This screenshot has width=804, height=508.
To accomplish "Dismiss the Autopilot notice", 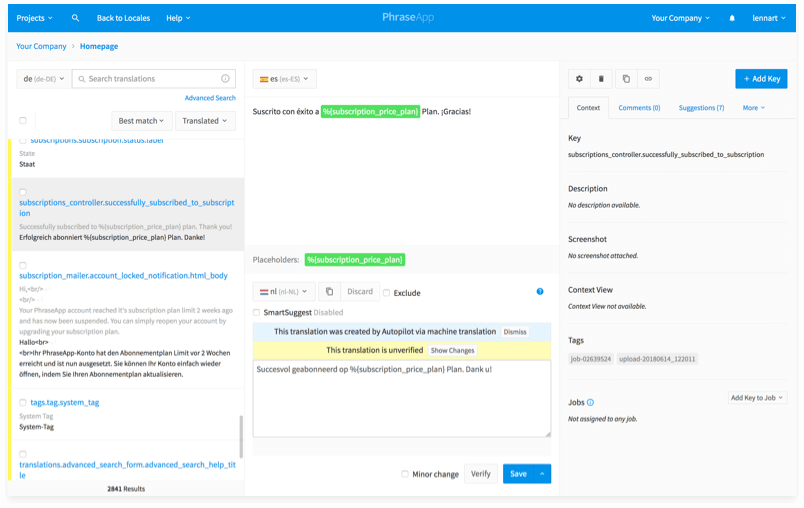I will coord(515,332).
